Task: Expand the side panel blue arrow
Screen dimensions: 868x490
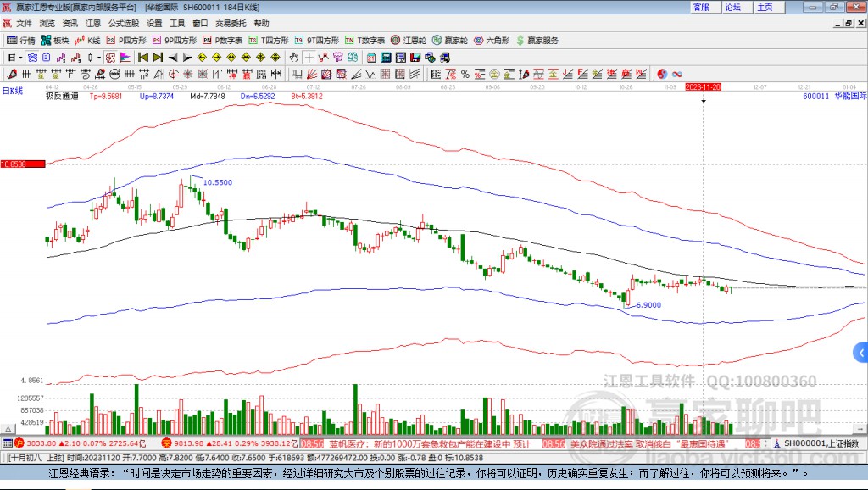Action: pos(861,352)
